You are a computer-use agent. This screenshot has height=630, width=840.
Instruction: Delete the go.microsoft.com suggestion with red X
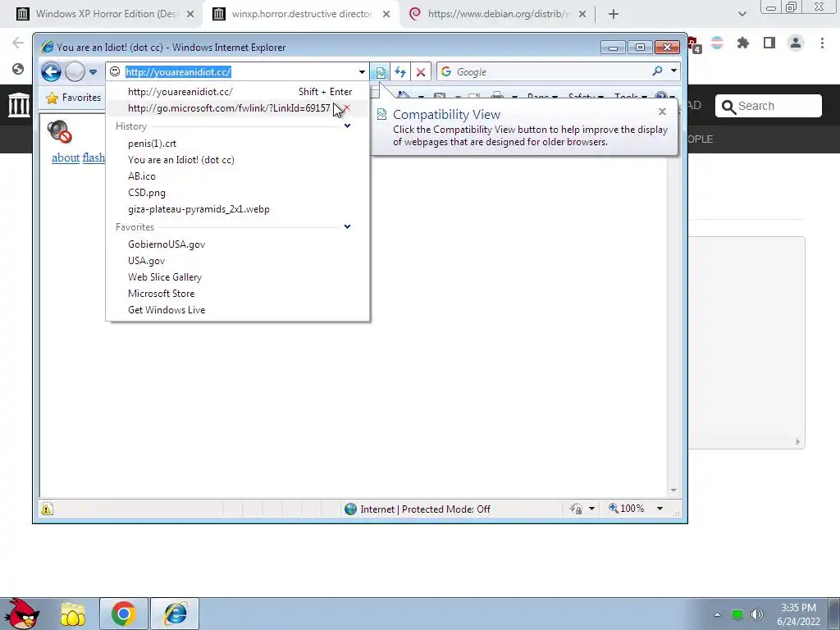(x=347, y=108)
